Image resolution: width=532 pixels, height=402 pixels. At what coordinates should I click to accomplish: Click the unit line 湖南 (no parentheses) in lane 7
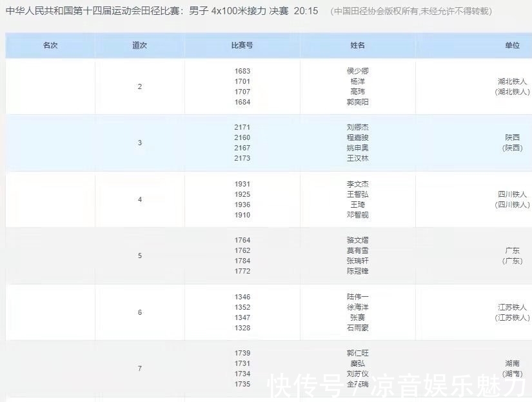coord(512,363)
